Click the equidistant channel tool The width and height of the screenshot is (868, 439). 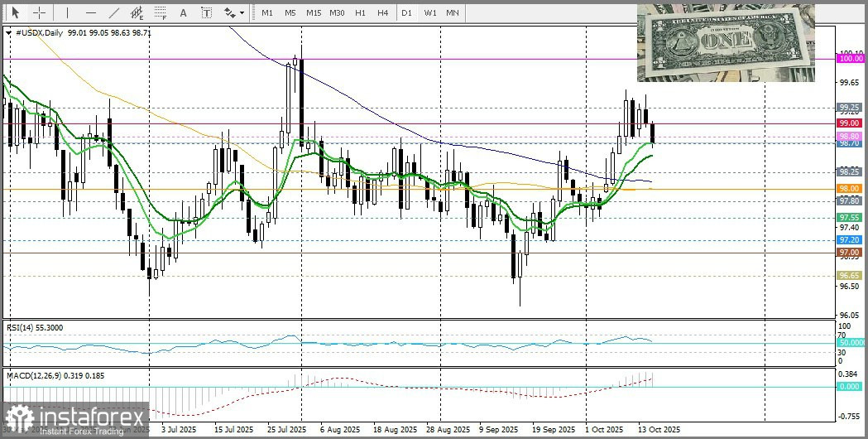tap(137, 13)
